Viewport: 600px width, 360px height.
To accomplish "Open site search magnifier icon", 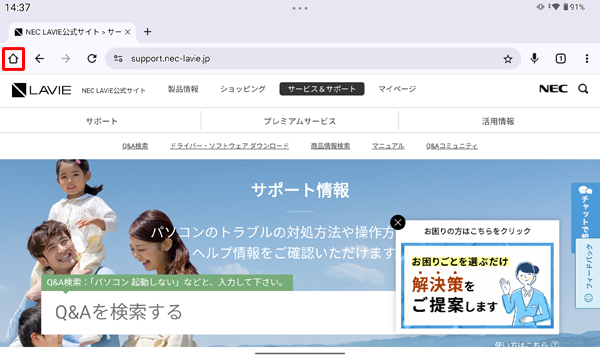I will pyautogui.click(x=583, y=89).
